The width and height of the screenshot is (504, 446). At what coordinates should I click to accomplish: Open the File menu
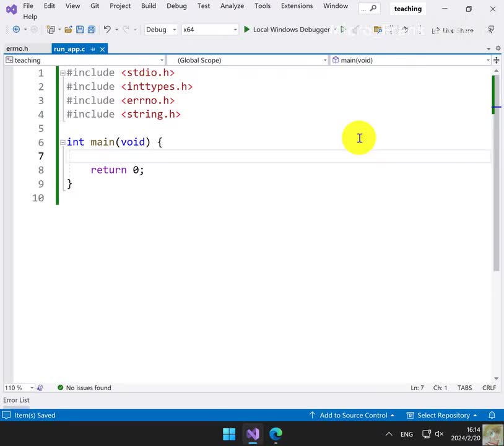coord(28,6)
